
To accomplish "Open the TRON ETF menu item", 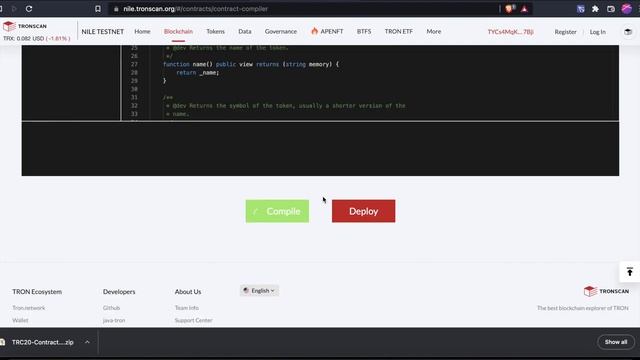I will click(399, 31).
